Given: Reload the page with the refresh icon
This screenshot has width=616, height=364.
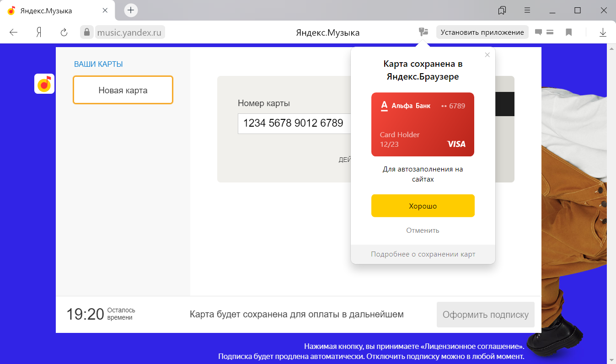Looking at the screenshot, I should point(64,32).
